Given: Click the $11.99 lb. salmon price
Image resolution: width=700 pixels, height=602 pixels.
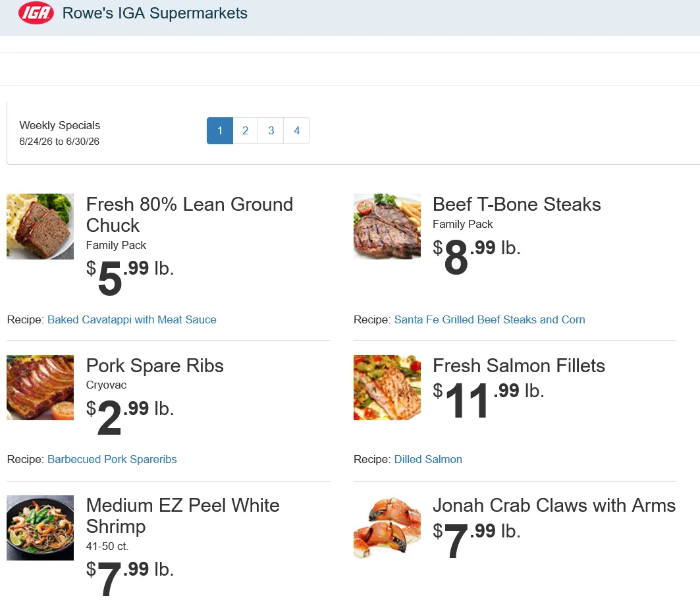Looking at the screenshot, I should 489,399.
